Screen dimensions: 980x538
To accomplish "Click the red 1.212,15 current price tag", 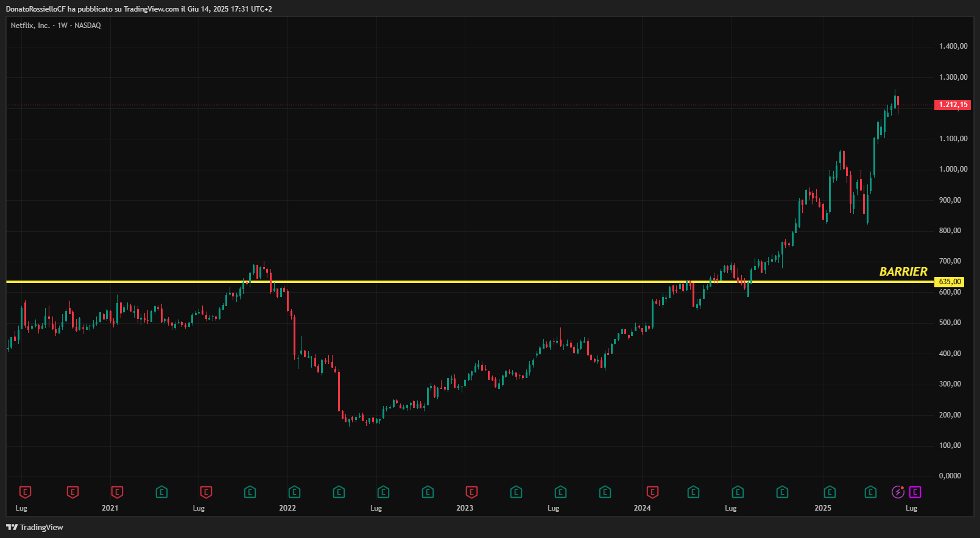I will (x=953, y=105).
